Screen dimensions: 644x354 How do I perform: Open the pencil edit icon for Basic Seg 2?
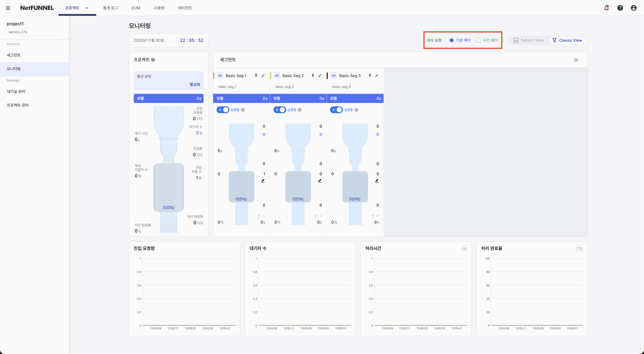click(320, 76)
